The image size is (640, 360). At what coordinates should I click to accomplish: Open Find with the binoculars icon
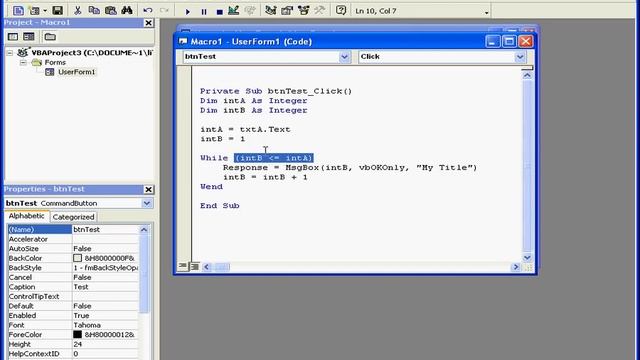coord(127,11)
